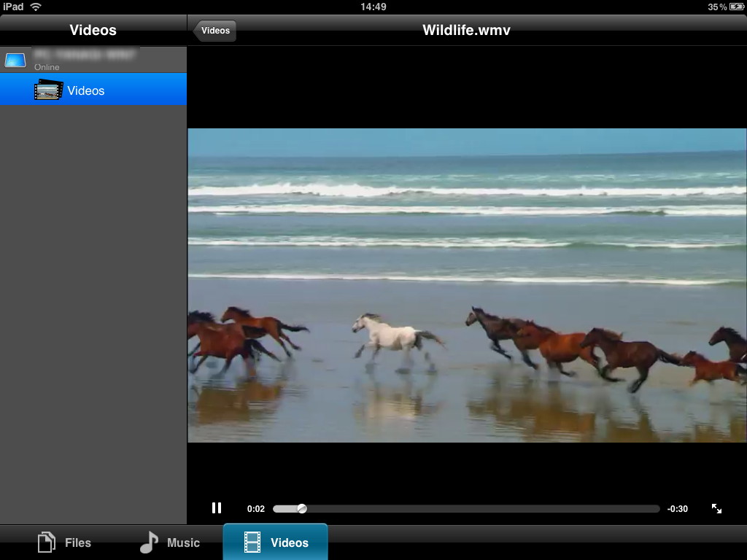Tap the 35 % battery percentage
The width and height of the screenshot is (747, 560).
(x=717, y=7)
